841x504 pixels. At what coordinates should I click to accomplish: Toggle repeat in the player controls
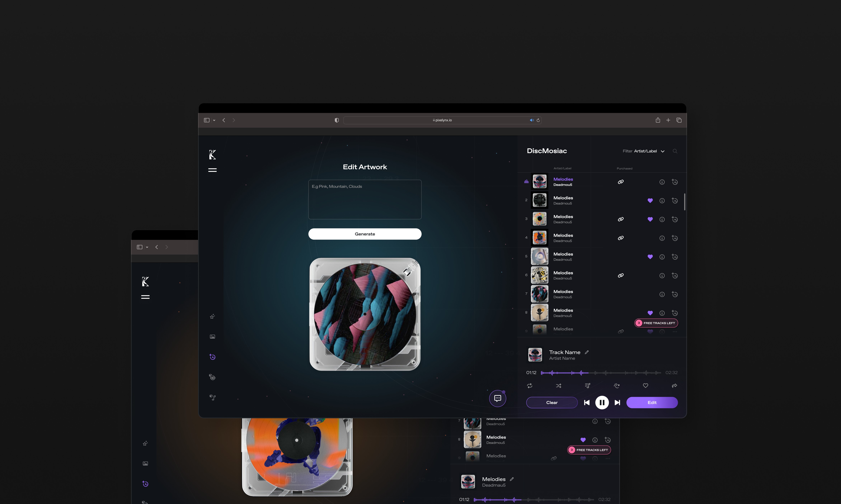click(x=530, y=386)
